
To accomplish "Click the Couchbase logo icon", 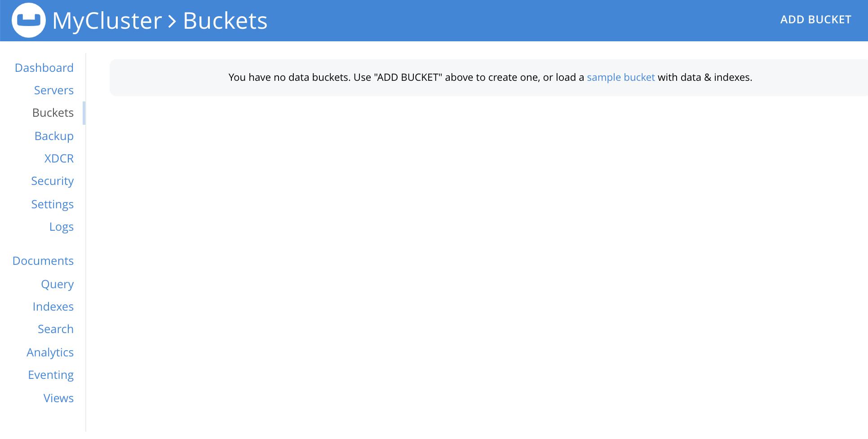I will (29, 20).
